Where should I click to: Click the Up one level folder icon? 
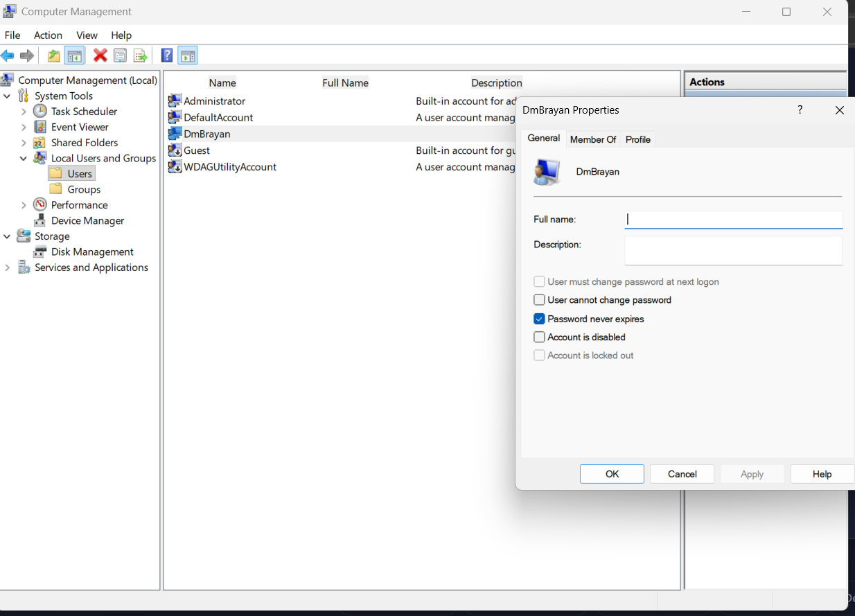point(53,55)
